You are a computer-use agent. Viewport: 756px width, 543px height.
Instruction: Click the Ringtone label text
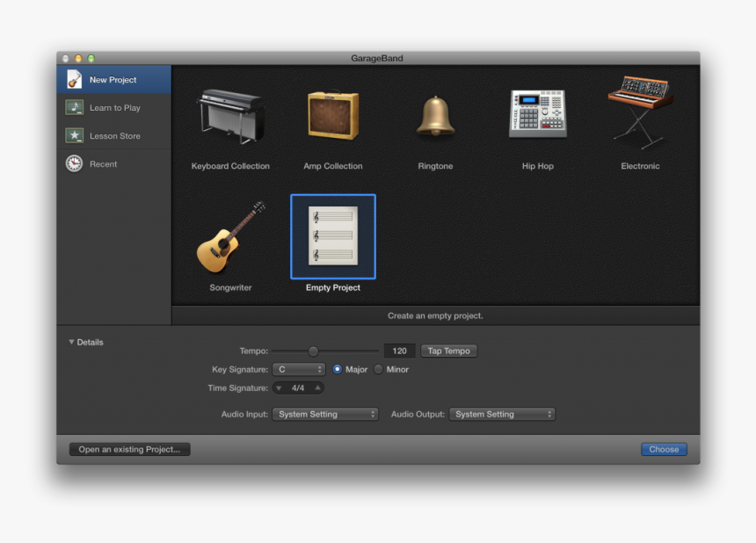point(435,166)
